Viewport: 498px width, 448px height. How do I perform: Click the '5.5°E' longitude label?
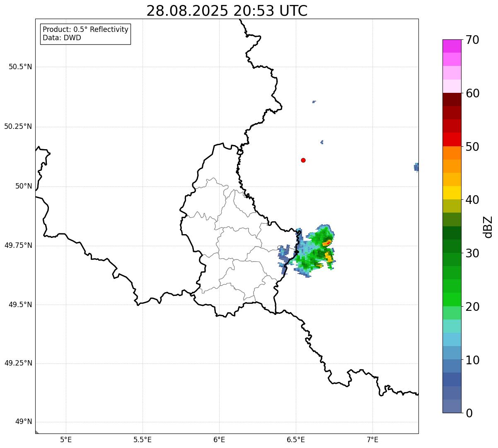143,439
